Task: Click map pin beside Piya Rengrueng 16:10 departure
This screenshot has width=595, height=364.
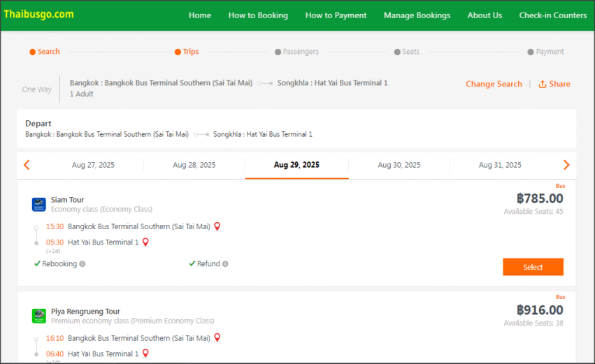Action: [x=217, y=338]
